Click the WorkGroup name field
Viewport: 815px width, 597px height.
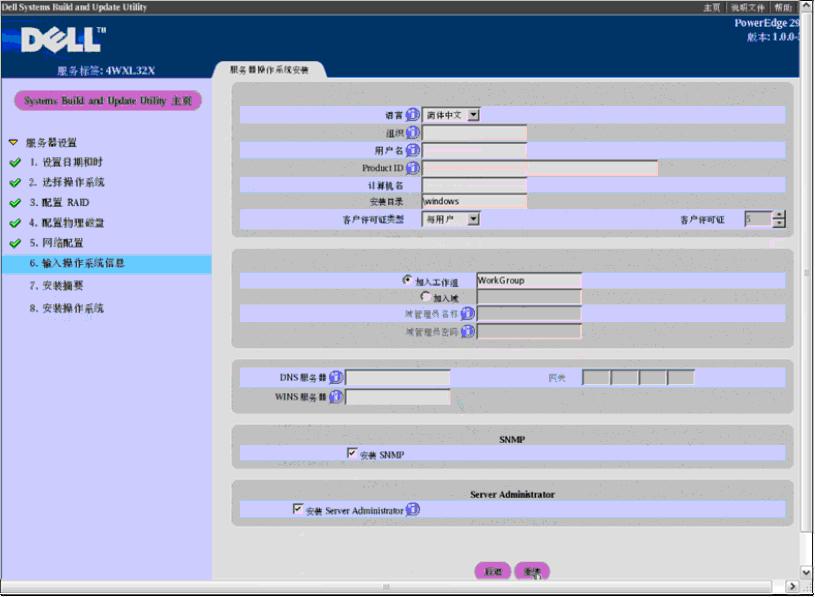click(x=529, y=281)
